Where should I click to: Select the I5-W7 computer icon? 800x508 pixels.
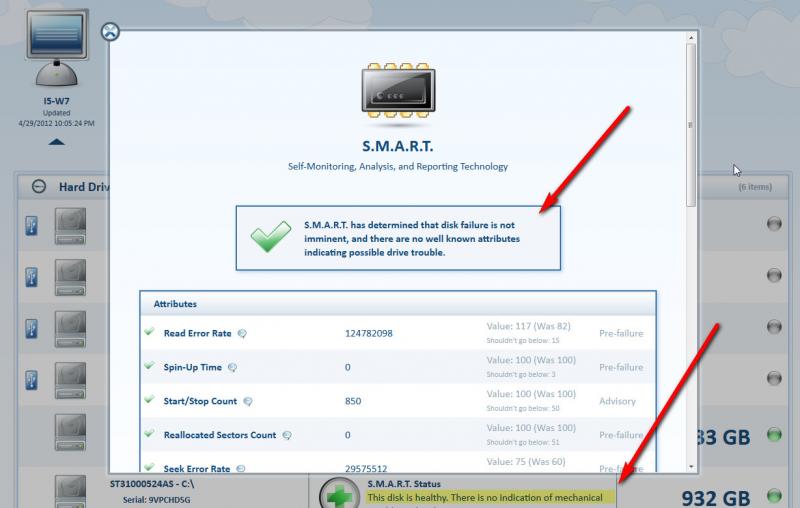coord(57,47)
